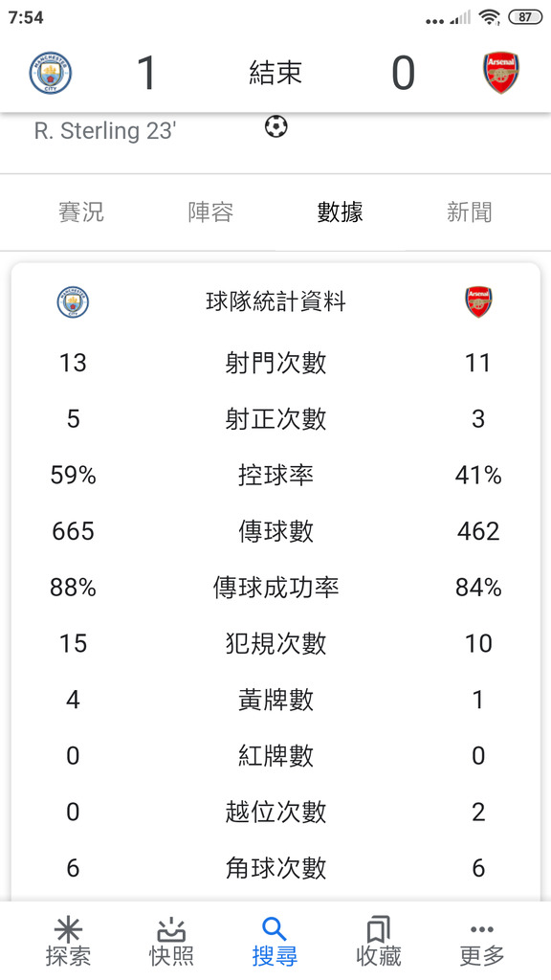Tap Manchester City logo in stats card

pos(73,302)
